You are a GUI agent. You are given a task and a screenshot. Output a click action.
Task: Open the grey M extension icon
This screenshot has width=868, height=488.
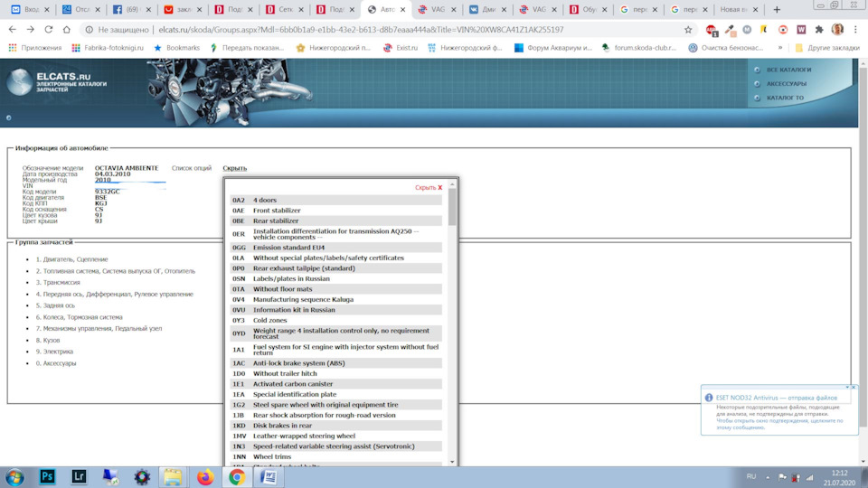point(747,29)
